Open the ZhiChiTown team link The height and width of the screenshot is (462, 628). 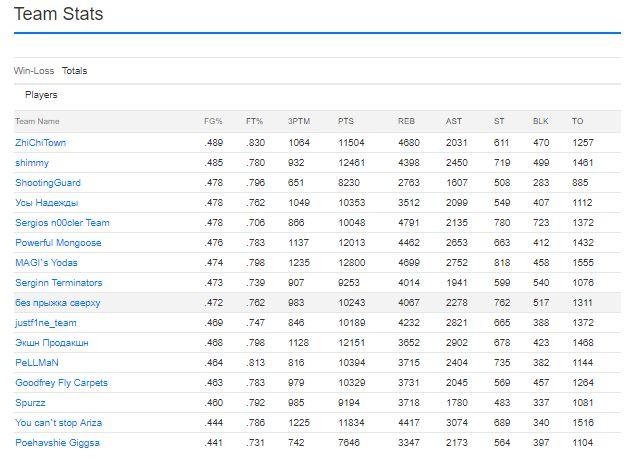click(x=40, y=143)
